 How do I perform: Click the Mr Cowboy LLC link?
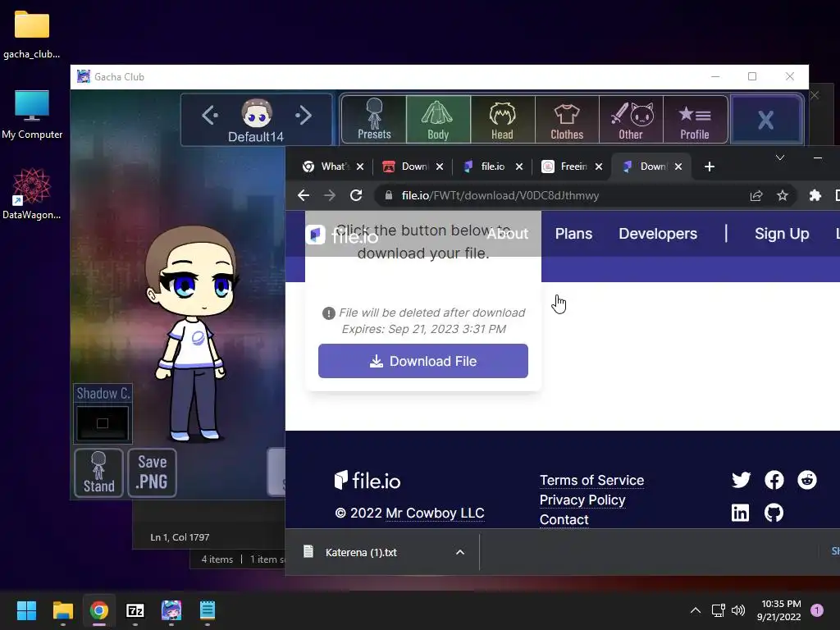(x=435, y=513)
